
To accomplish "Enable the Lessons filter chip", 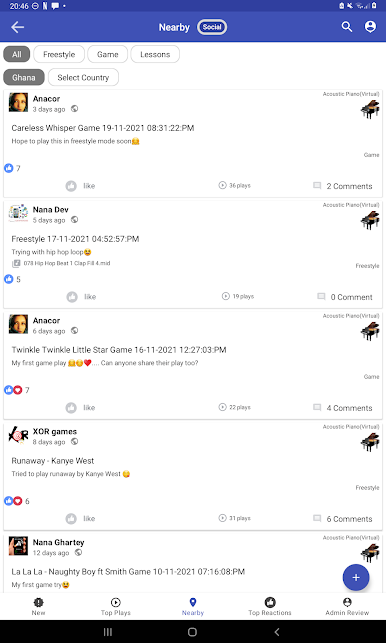I will point(155,54).
